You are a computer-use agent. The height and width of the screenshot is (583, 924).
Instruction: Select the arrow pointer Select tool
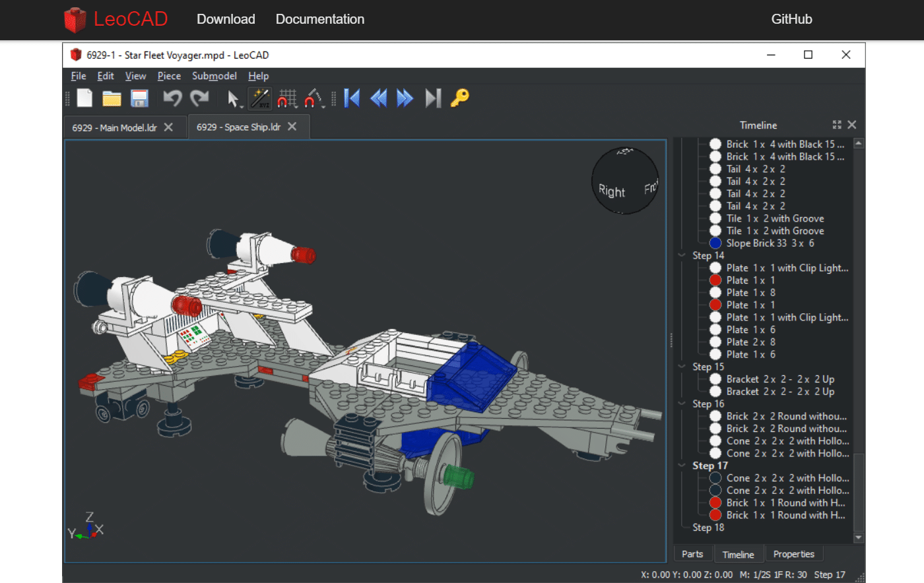coord(232,99)
